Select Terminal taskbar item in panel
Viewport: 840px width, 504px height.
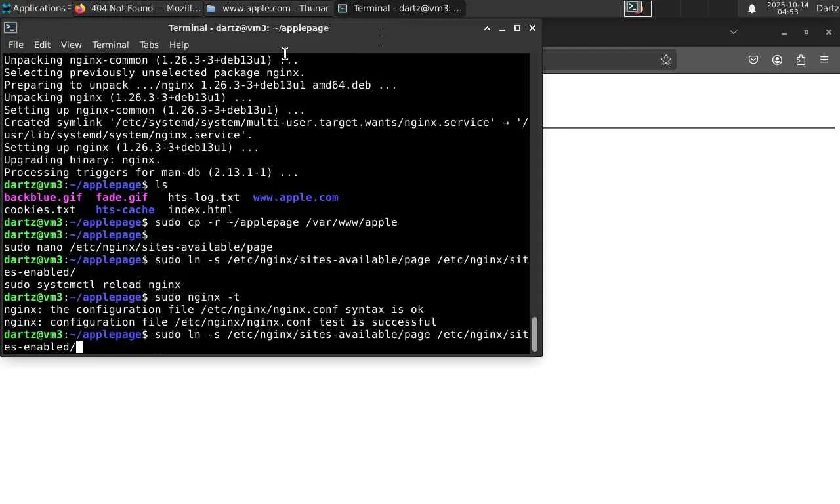[x=400, y=8]
